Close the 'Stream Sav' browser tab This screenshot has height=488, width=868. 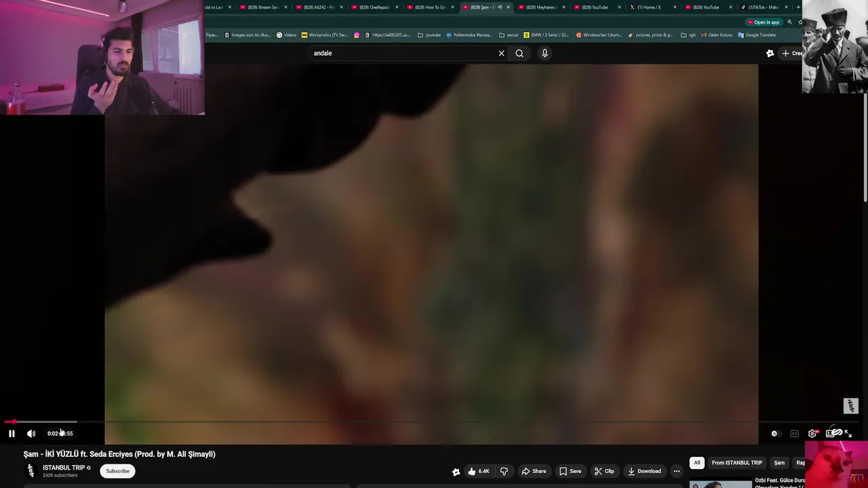click(285, 7)
